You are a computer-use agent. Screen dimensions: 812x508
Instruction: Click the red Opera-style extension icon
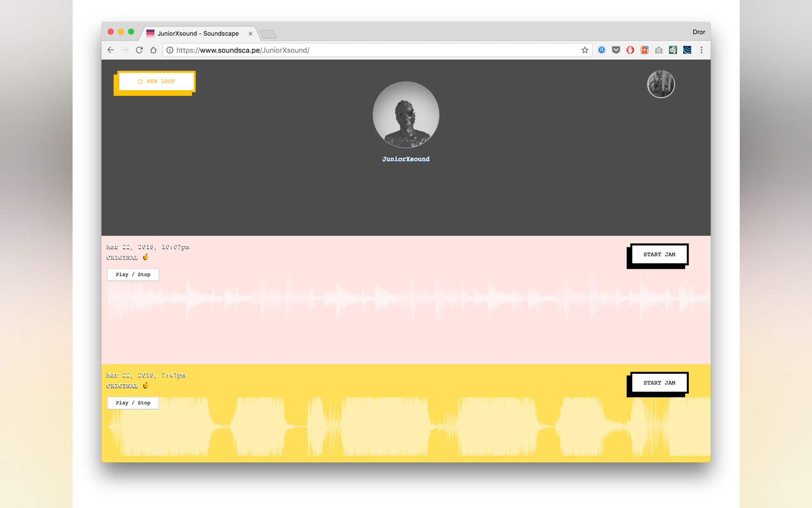[630, 50]
